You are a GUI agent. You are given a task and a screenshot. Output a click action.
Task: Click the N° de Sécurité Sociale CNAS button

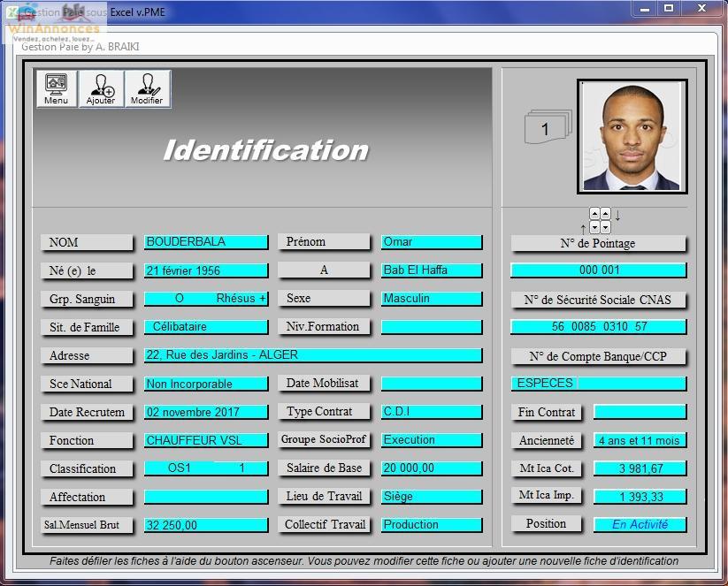pyautogui.click(x=598, y=300)
